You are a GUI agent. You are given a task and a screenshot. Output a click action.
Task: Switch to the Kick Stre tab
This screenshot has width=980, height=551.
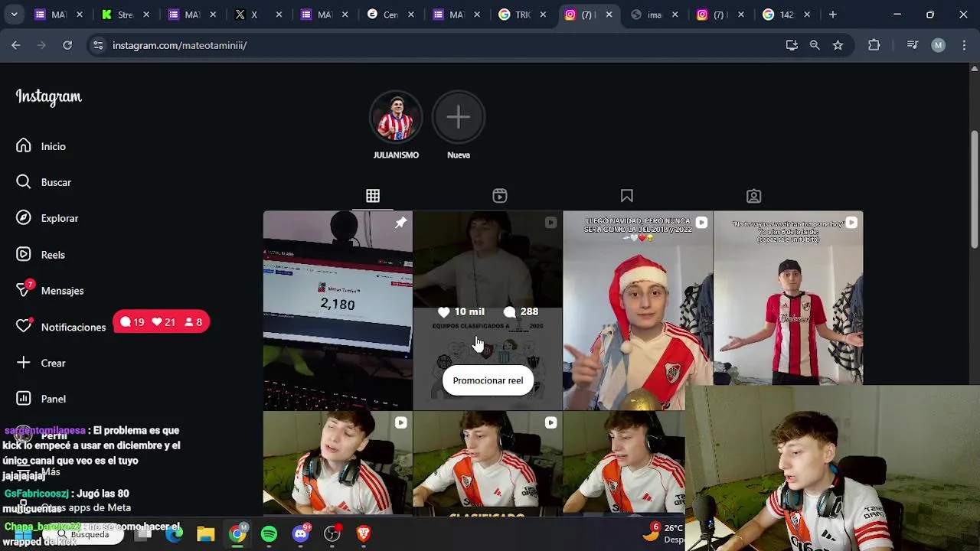125,15
